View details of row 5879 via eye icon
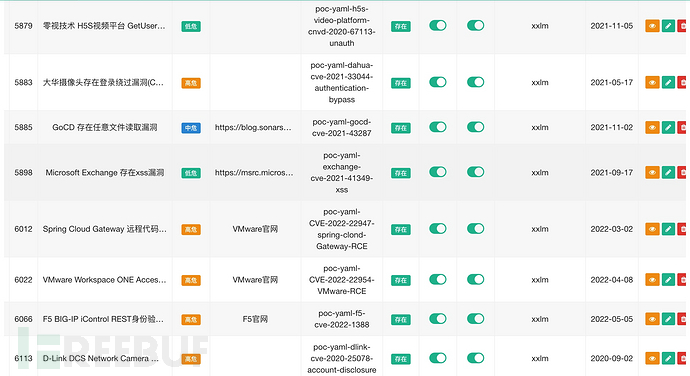The width and height of the screenshot is (690, 376). (652, 26)
